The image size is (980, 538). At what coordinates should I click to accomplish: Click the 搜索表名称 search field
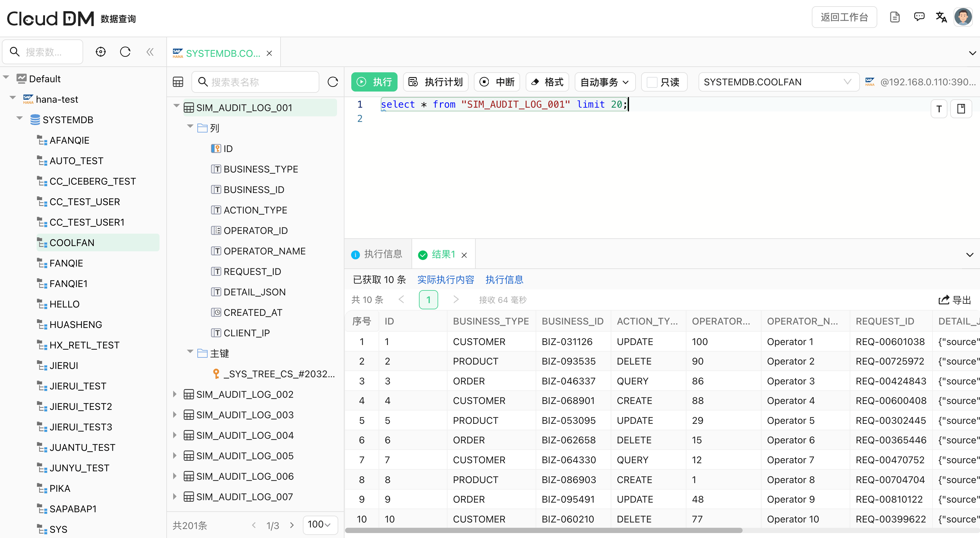coord(255,82)
